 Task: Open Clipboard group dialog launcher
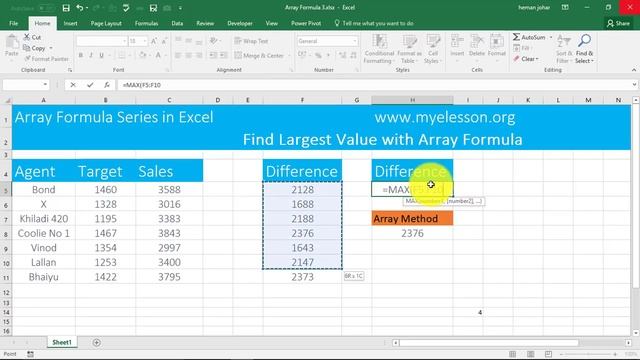click(x=70, y=70)
